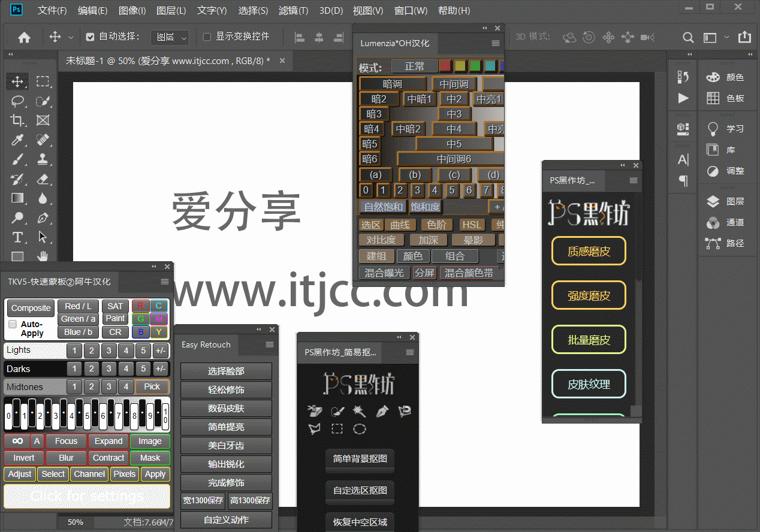Select the Horizontal Type tool
Image resolution: width=760 pixels, height=532 pixels.
tap(17, 237)
